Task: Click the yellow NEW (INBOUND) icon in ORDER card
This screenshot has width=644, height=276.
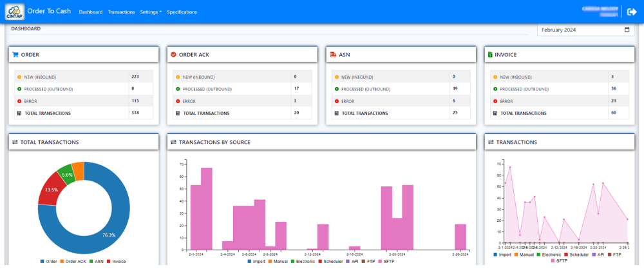Action: click(19, 77)
